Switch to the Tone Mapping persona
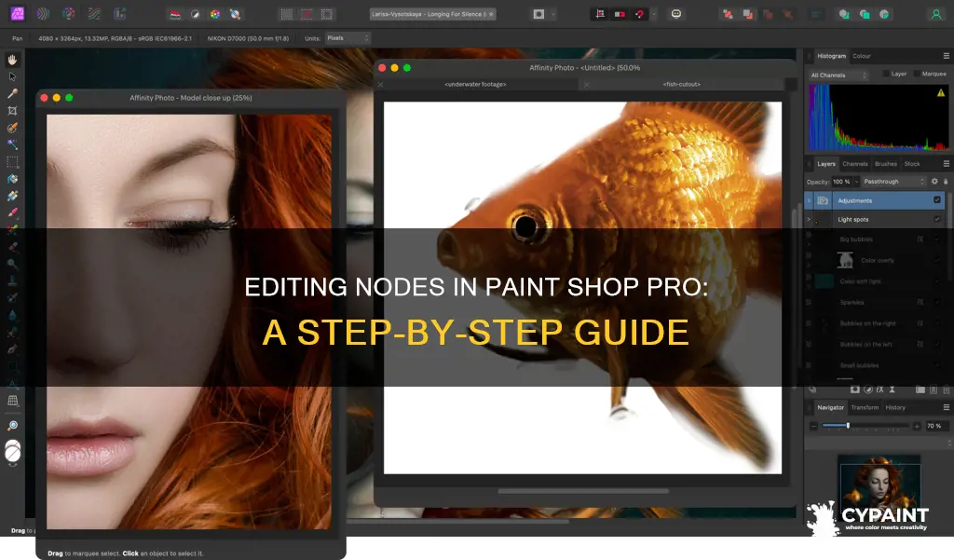 pos(94,13)
